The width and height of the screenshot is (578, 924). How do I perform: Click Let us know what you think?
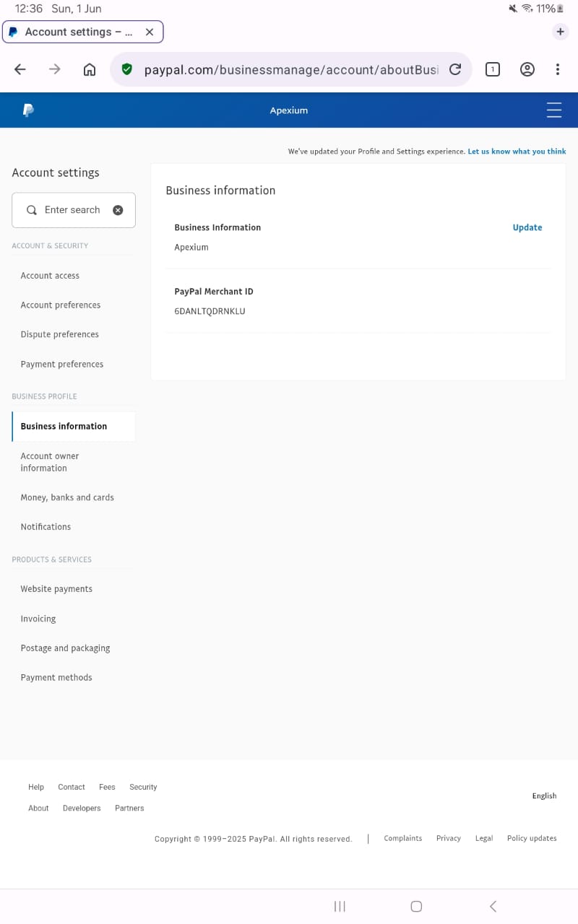tap(517, 152)
